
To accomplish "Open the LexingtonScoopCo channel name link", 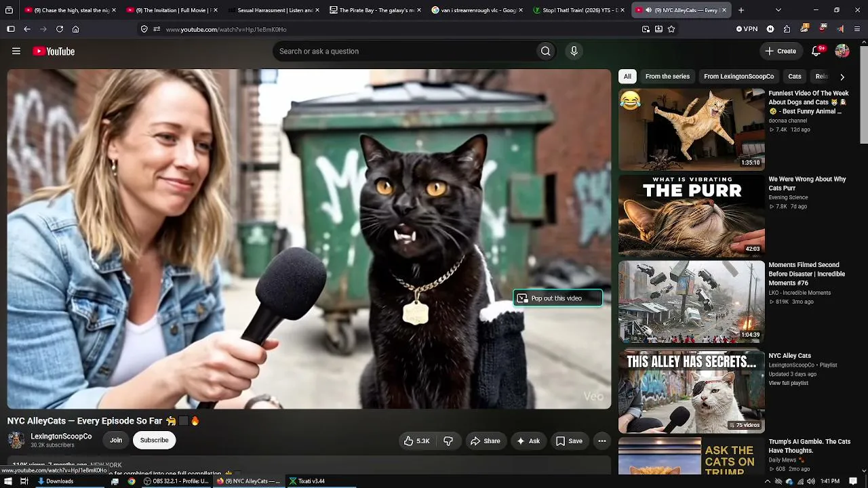I will pyautogui.click(x=61, y=436).
